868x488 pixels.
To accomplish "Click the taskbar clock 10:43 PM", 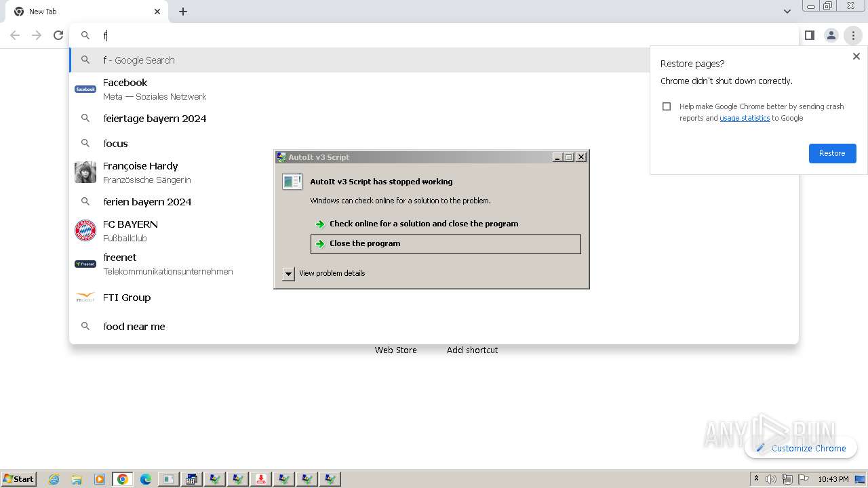I will point(833,479).
